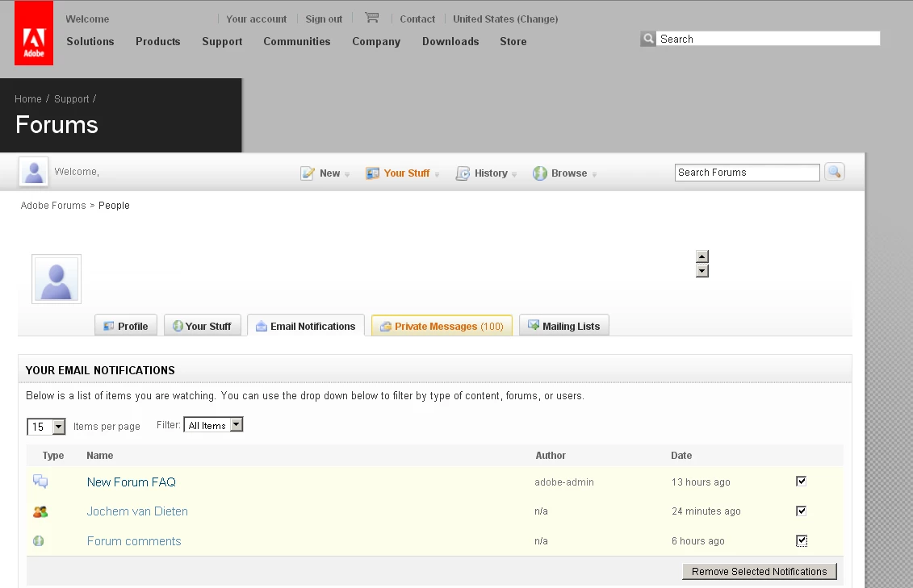Click the New pencil-and-paper icon

[x=308, y=173]
